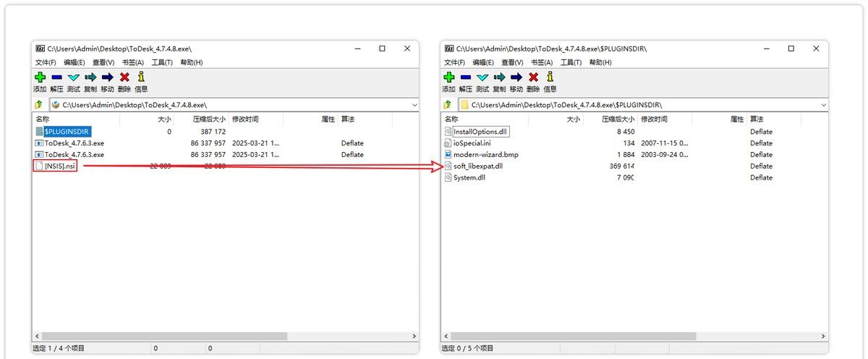Click compressed size value 387 172
Image resolution: width=868 pixels, height=359 pixels.
point(213,132)
